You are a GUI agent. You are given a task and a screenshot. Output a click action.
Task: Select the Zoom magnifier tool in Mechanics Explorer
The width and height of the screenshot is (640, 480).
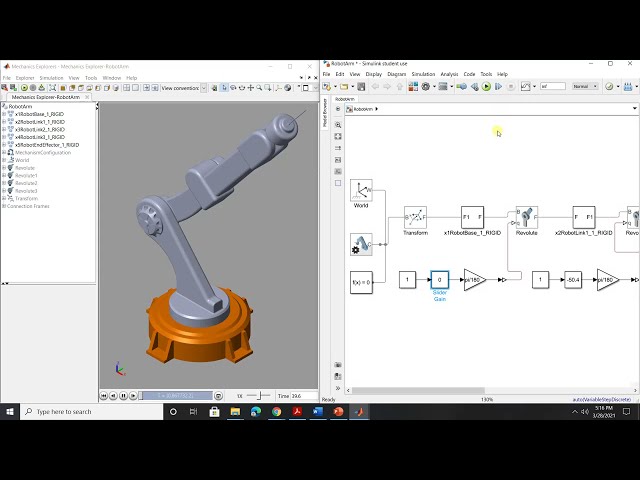point(259,88)
